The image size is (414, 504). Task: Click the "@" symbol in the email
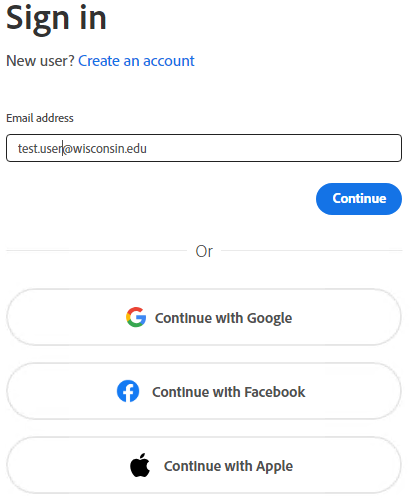(68, 149)
